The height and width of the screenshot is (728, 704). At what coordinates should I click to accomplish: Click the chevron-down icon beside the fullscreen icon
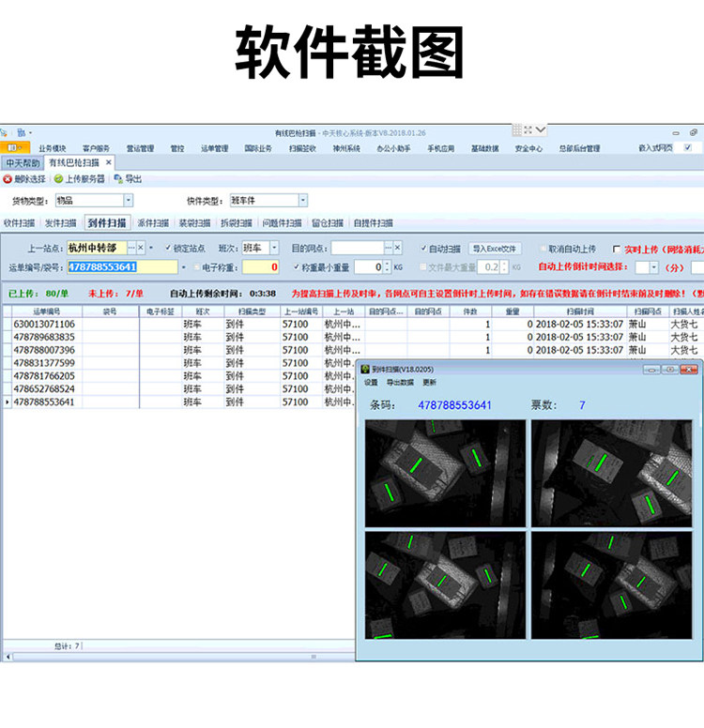(x=541, y=129)
